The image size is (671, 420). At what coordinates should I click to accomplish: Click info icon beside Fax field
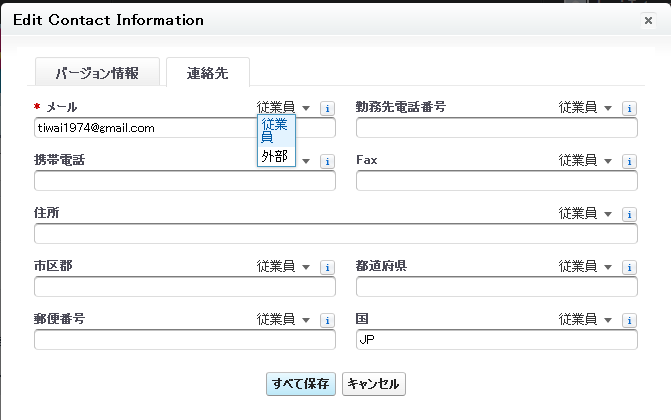pyautogui.click(x=629, y=161)
